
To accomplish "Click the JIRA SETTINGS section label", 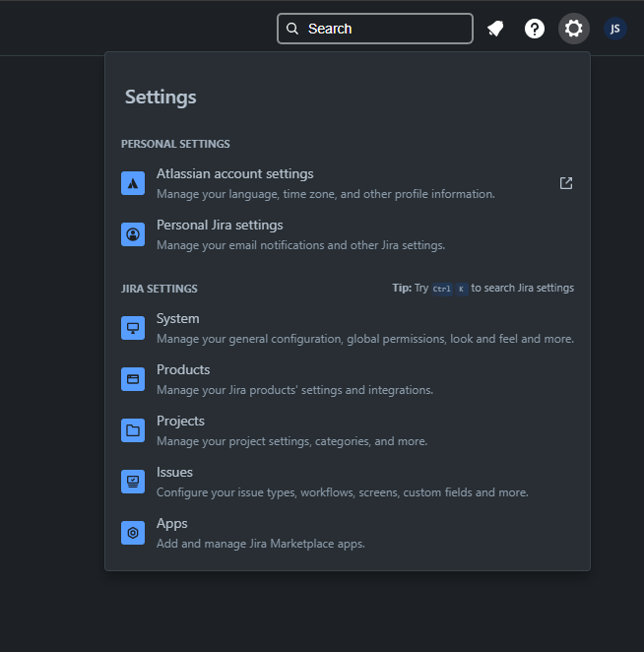I will (x=160, y=289).
